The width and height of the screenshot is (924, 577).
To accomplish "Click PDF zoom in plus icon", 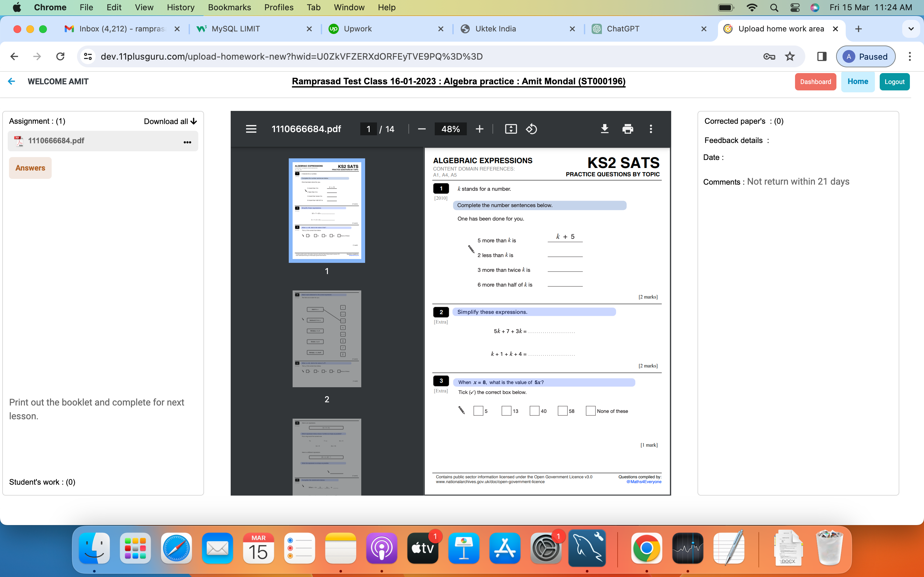I will pyautogui.click(x=480, y=129).
